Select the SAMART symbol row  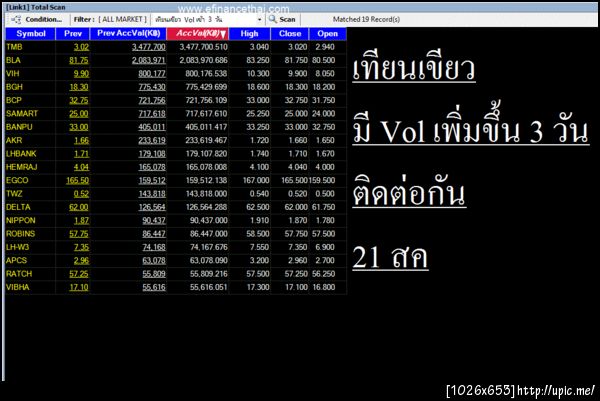coord(176,114)
